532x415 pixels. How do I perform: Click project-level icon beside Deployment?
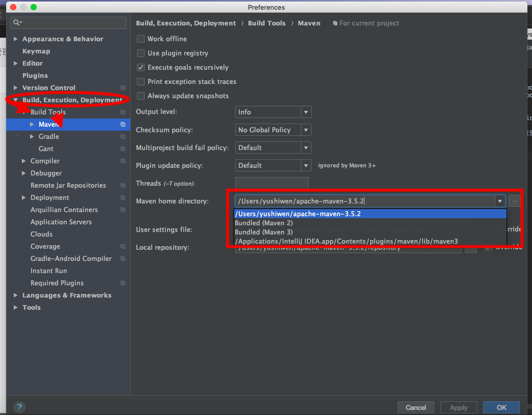(123, 198)
